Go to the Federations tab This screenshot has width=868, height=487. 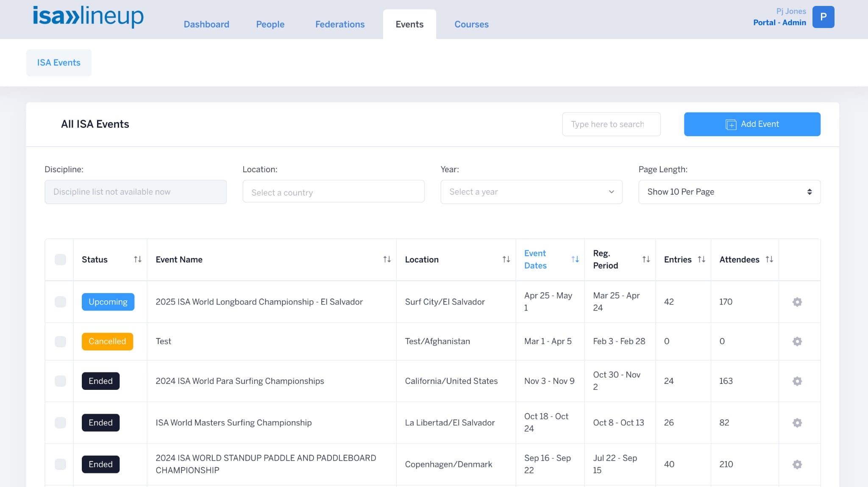[x=340, y=24]
